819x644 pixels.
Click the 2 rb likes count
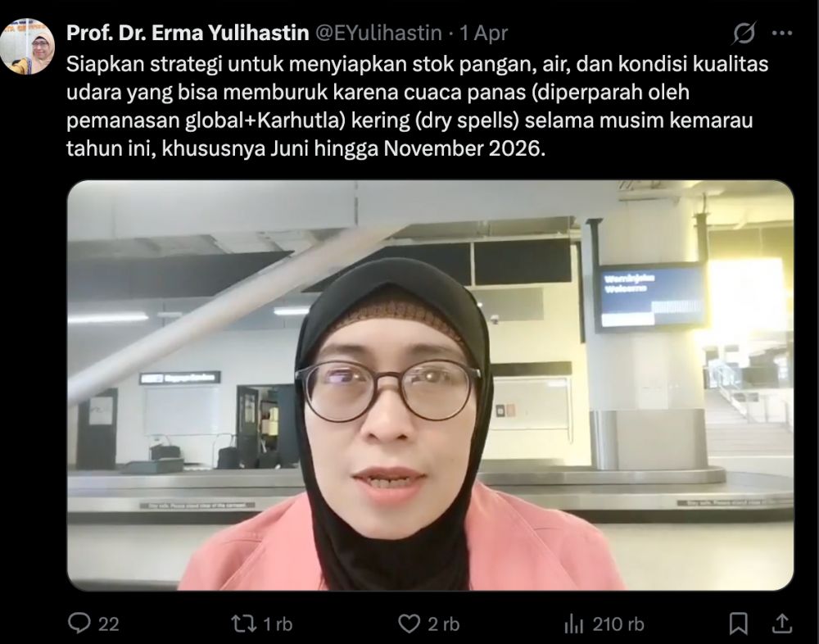click(443, 624)
